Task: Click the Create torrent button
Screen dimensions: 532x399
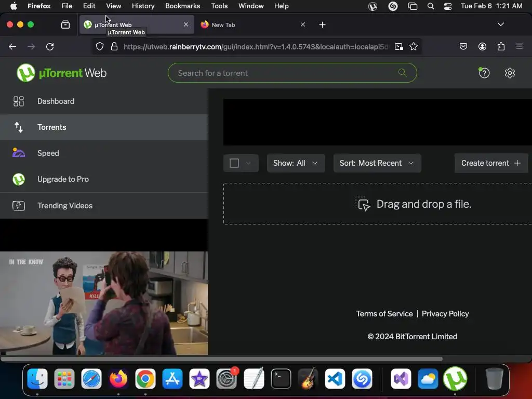Action: point(491,163)
